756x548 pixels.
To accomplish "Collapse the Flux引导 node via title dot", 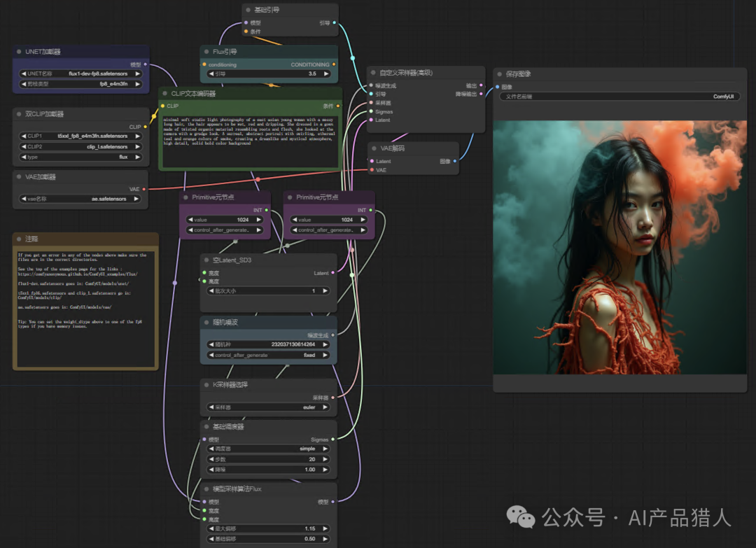I will click(206, 52).
